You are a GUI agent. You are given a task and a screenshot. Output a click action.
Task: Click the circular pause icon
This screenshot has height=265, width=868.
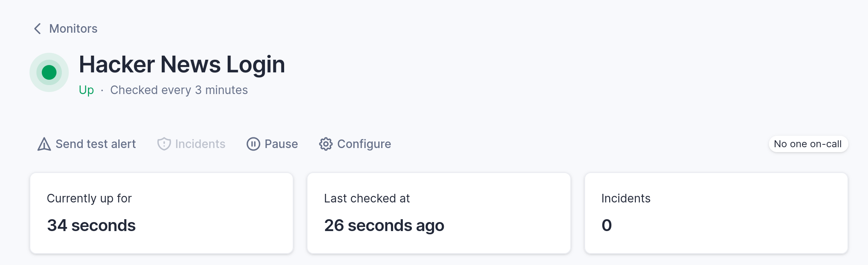click(253, 144)
